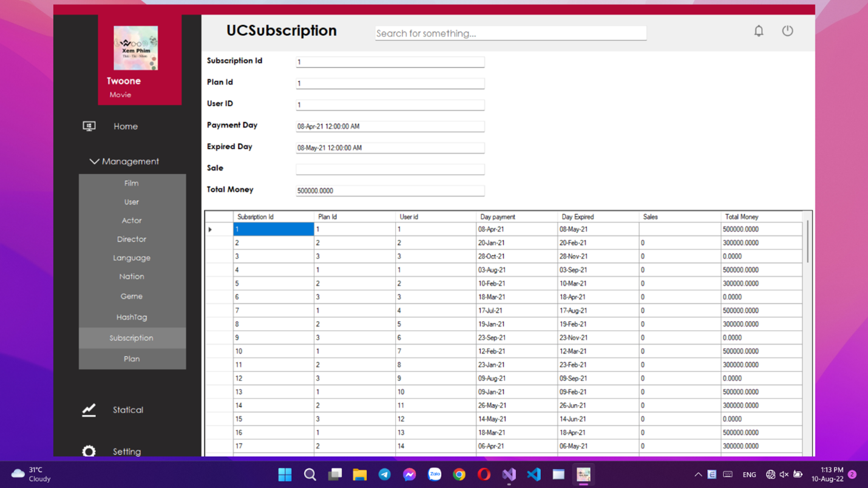Open Task View on taskbar
The height and width of the screenshot is (488, 868).
tap(334, 475)
